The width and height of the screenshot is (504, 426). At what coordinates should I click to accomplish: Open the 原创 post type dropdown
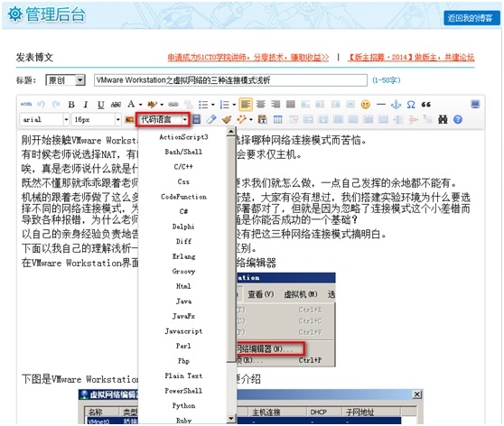coord(66,80)
